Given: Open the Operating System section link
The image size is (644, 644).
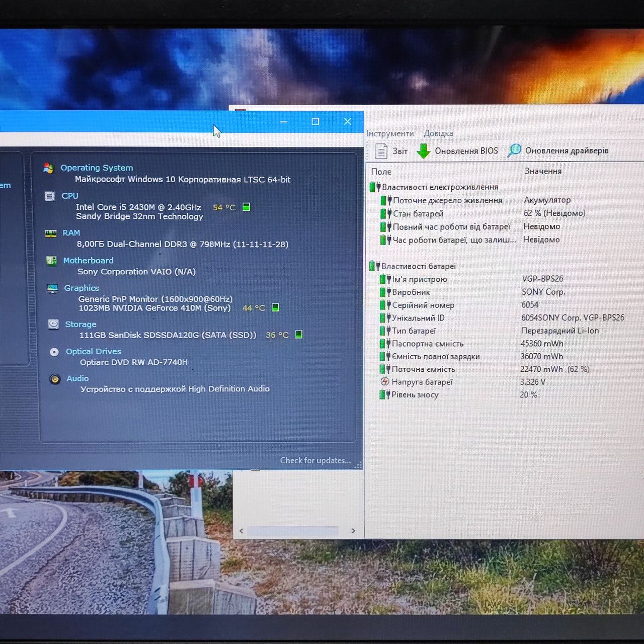Looking at the screenshot, I should 97,168.
